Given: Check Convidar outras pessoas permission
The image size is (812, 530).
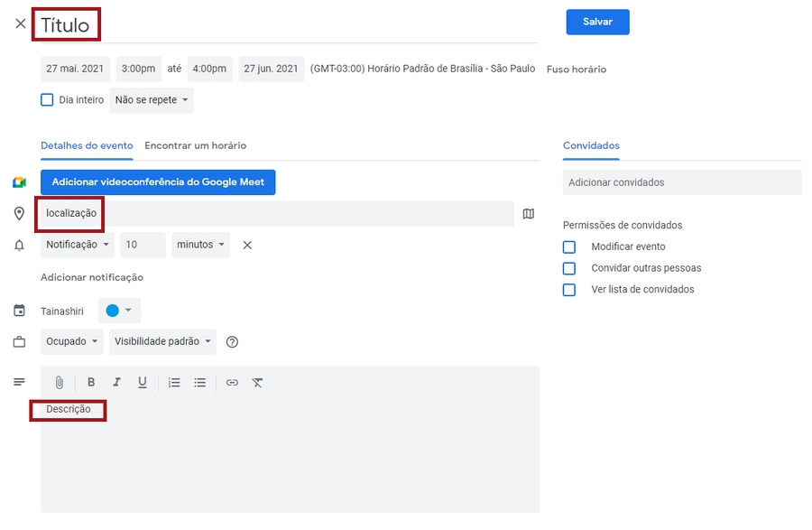Looking at the screenshot, I should pyautogui.click(x=569, y=268).
